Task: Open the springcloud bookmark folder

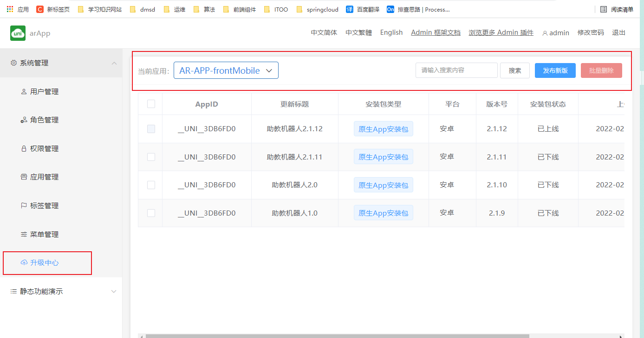Action: 317,9
